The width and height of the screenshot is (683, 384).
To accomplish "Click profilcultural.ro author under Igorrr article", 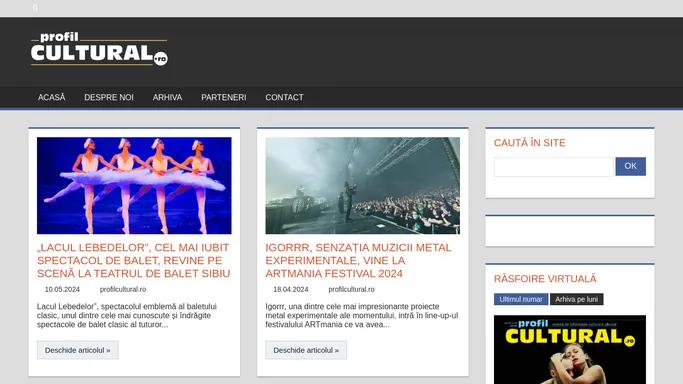I will (x=352, y=289).
